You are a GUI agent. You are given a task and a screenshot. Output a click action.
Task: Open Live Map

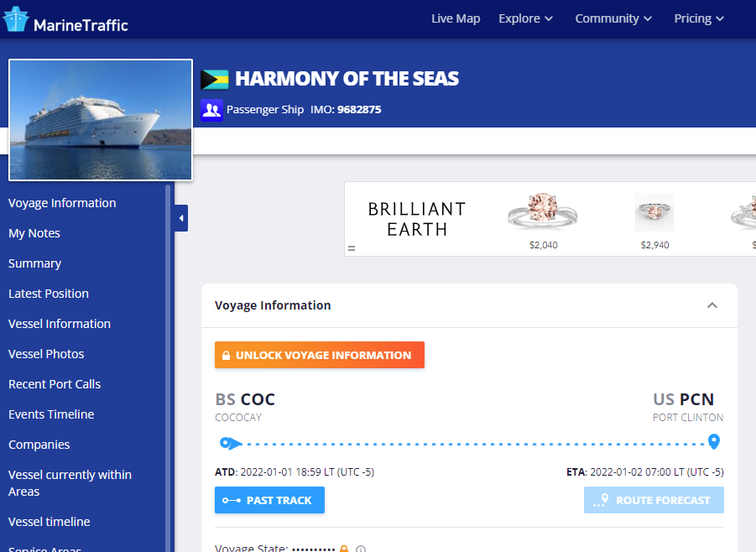(x=456, y=18)
